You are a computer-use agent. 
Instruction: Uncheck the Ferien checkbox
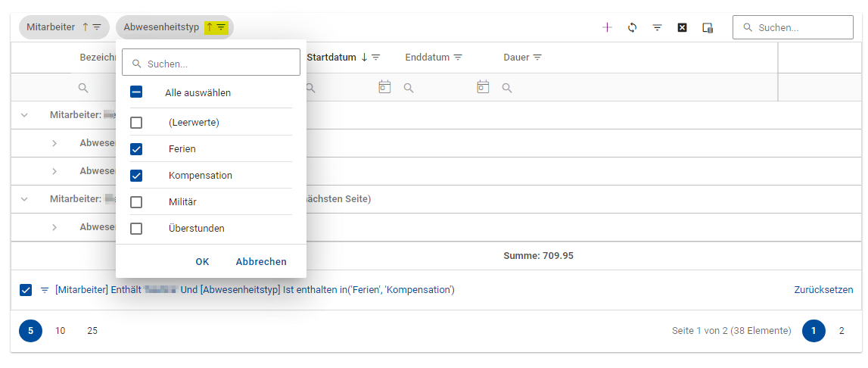[136, 149]
